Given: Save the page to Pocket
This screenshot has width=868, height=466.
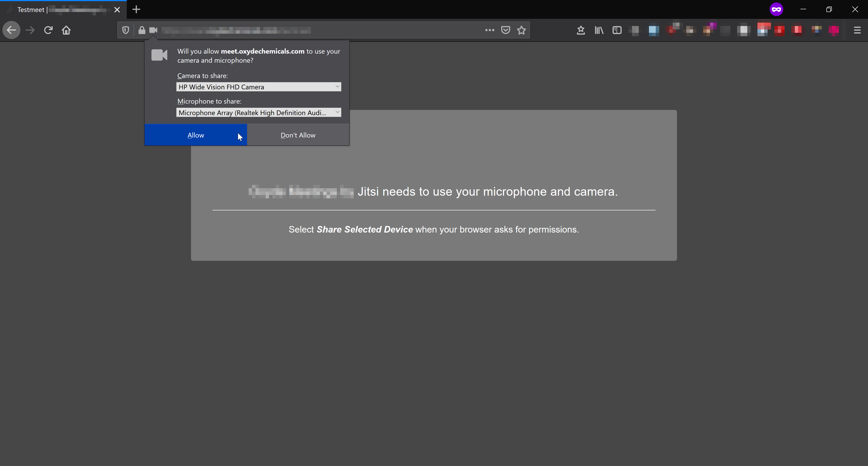Looking at the screenshot, I should point(505,30).
